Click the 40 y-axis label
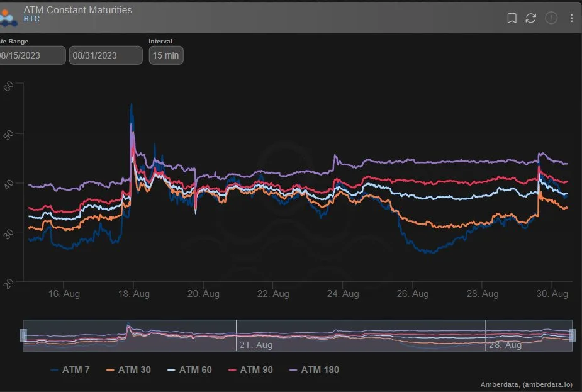Viewport: 582px width, 392px height. point(9,184)
